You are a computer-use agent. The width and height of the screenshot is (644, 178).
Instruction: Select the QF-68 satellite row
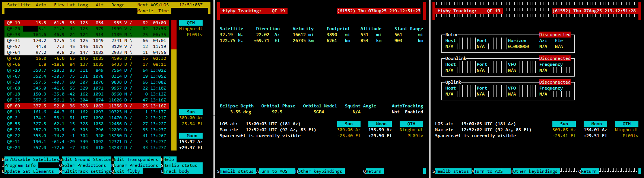click(86, 88)
